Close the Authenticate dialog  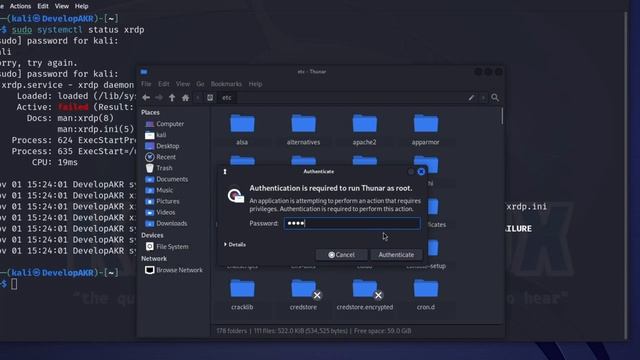[421, 172]
